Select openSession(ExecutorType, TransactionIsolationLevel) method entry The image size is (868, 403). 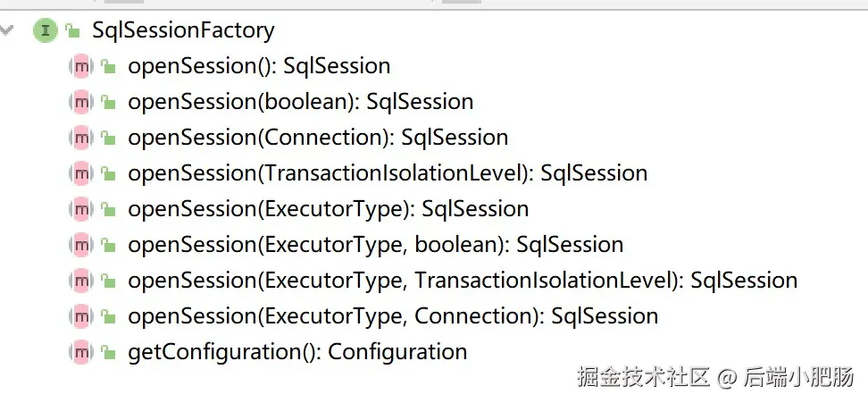[463, 281]
